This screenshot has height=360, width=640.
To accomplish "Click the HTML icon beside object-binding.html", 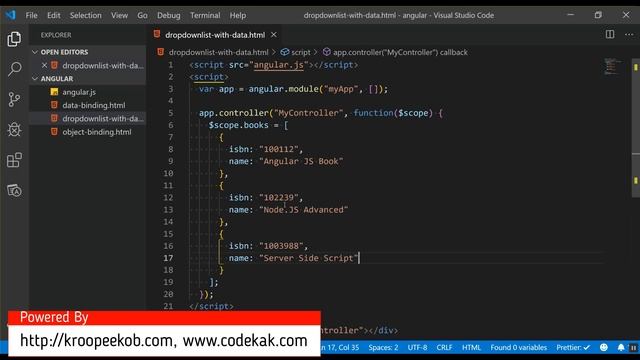I will (54, 132).
